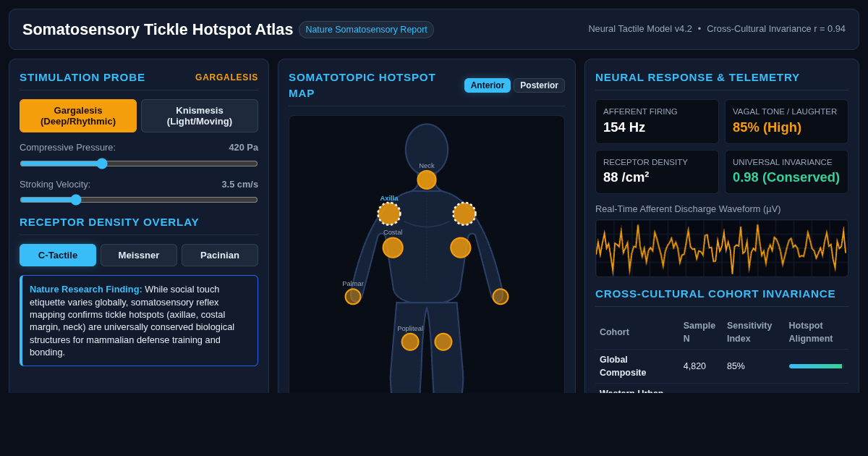
Task: Activate Gargalesis (Deep/Rhythmic) probe mode
Action: pos(78,116)
